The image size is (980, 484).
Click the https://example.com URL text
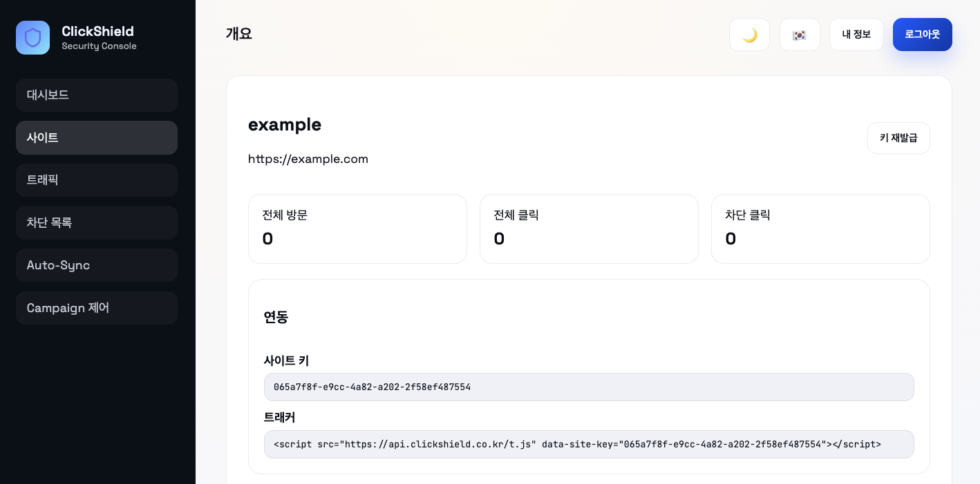pyautogui.click(x=308, y=159)
